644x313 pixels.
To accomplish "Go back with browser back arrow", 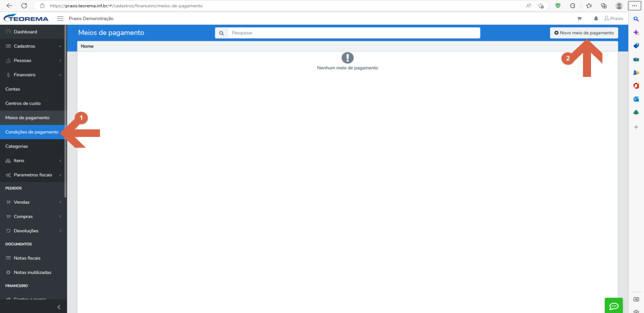I will click(9, 6).
